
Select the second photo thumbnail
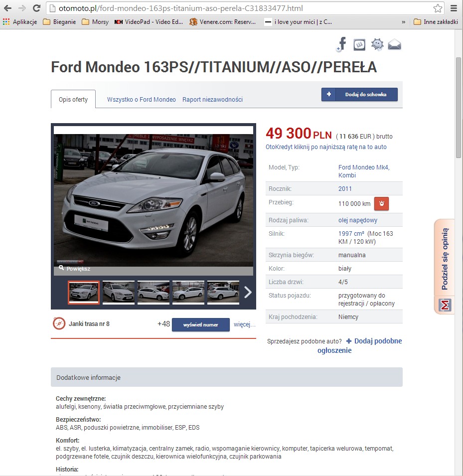point(119,293)
